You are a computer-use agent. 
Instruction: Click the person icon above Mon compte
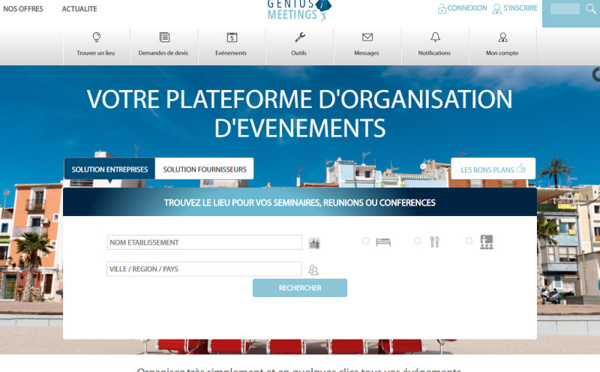click(503, 37)
